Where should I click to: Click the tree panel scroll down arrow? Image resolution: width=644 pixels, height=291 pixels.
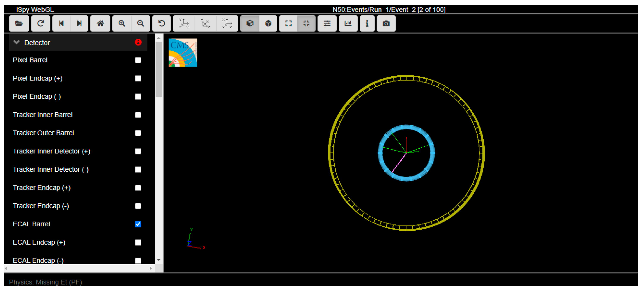pyautogui.click(x=159, y=260)
